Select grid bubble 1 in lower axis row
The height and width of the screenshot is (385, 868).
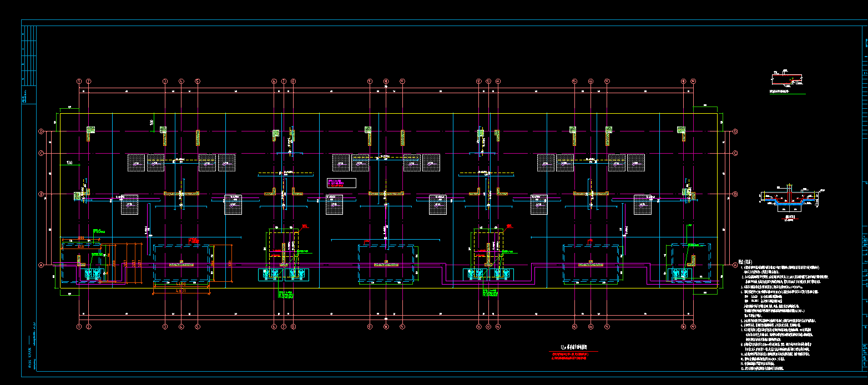(79, 327)
